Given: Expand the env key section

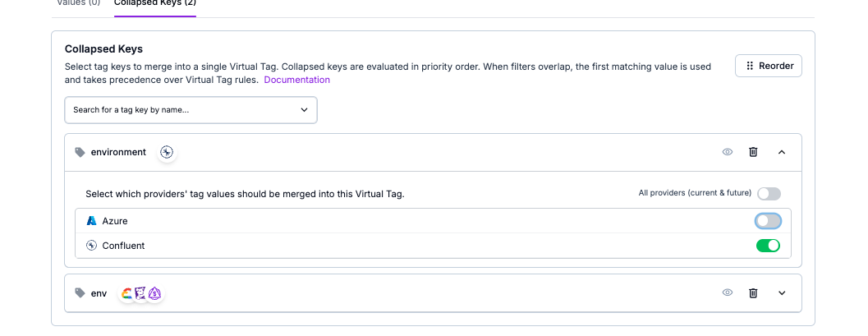Looking at the screenshot, I should click(x=781, y=292).
